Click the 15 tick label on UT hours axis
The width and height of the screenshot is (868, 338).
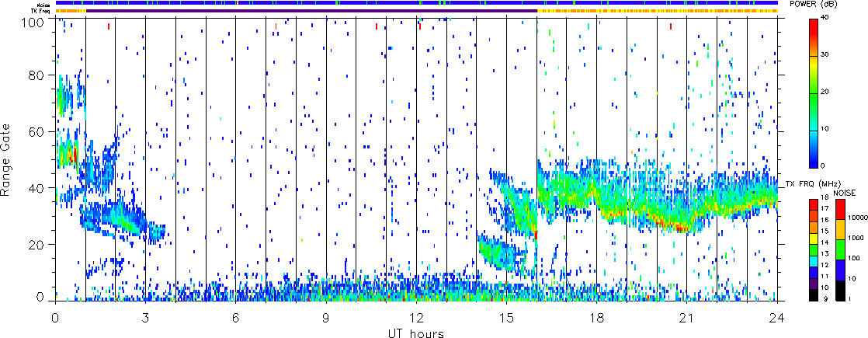click(x=506, y=317)
